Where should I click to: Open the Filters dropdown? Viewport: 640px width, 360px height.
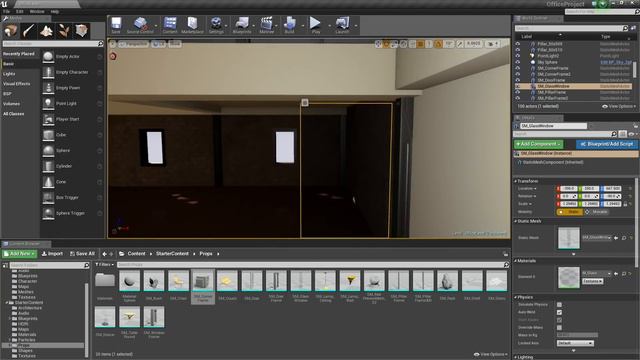coord(104,265)
